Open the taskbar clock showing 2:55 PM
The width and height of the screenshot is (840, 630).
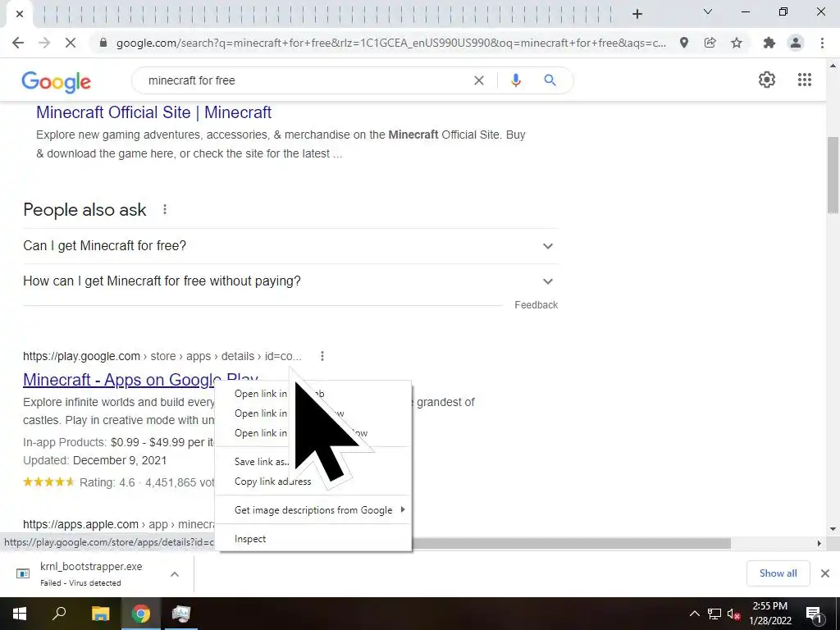click(769, 614)
